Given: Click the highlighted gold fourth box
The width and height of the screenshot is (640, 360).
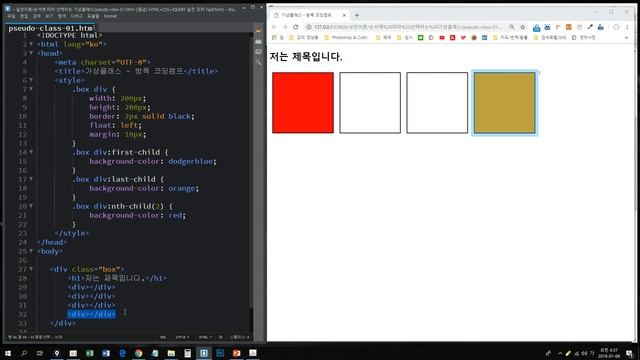Looking at the screenshot, I should click(504, 103).
